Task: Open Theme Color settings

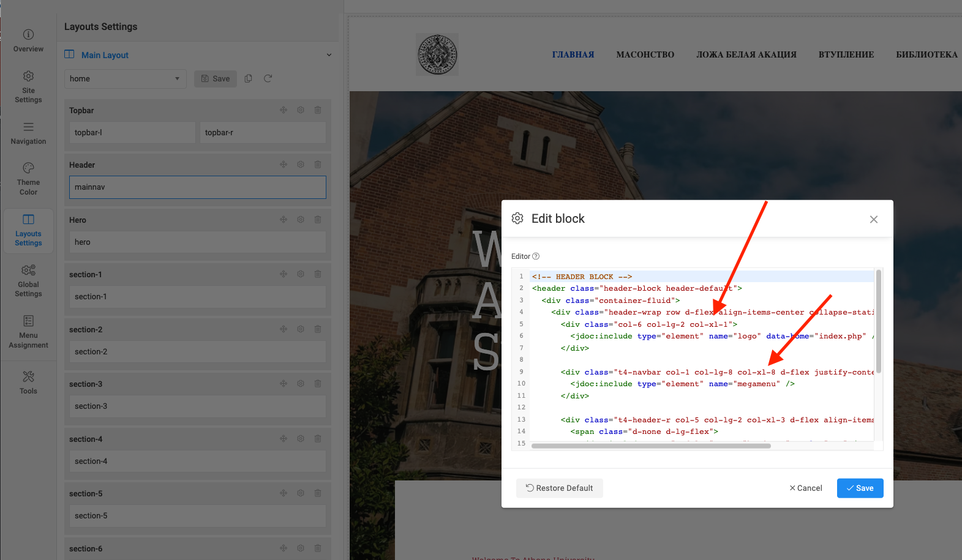Action: (28, 179)
